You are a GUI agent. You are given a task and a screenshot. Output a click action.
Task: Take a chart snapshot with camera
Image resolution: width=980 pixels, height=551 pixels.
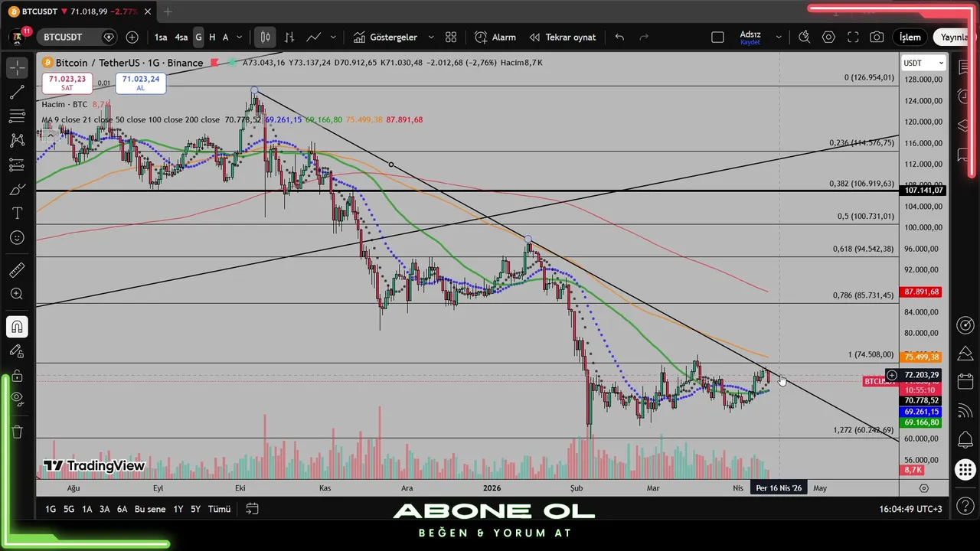[x=877, y=37]
